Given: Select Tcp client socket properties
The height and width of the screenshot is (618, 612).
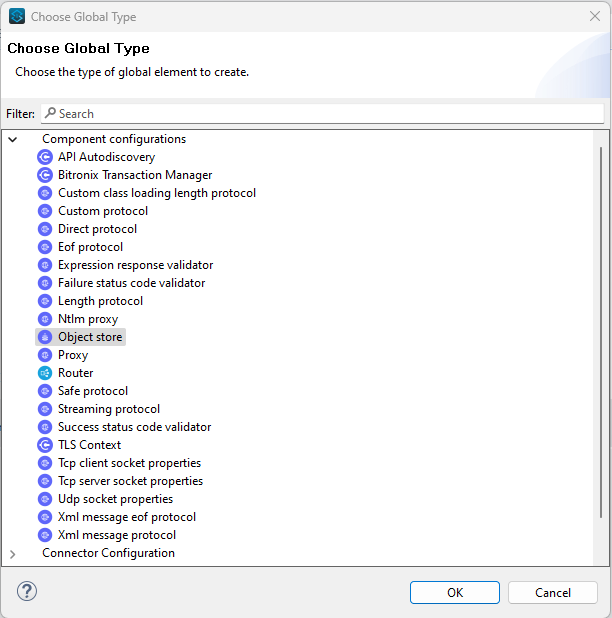Looking at the screenshot, I should click(x=129, y=463).
